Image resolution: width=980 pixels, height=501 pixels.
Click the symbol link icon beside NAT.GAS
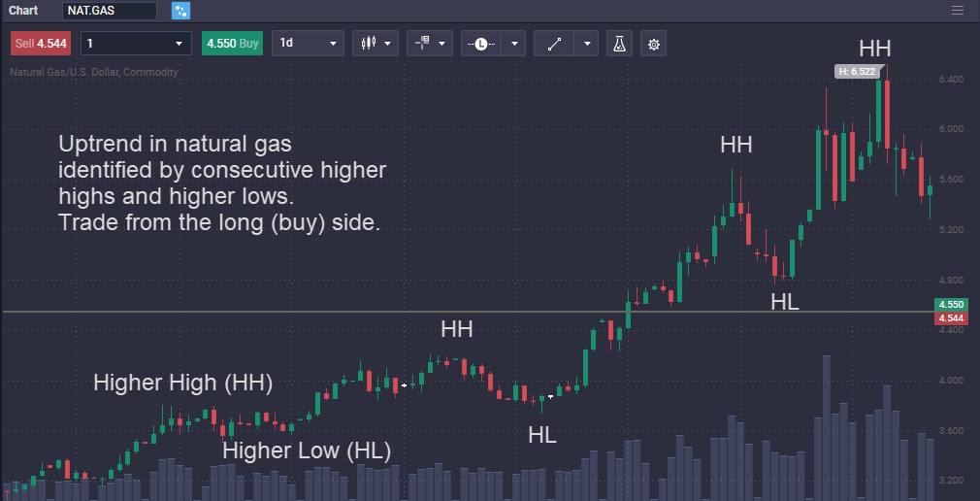(x=180, y=11)
